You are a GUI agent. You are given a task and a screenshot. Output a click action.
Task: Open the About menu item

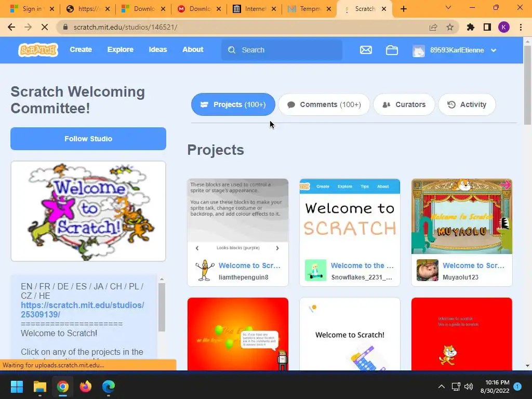tap(193, 49)
